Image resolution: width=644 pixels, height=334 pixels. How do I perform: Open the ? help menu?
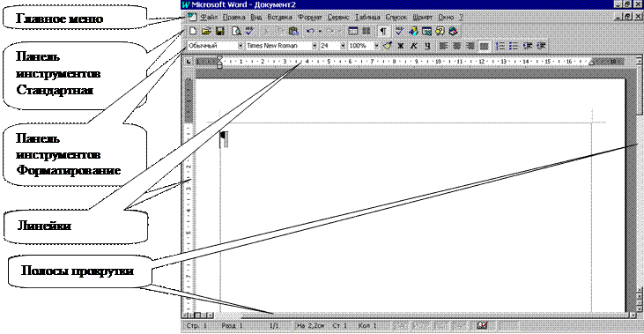click(x=461, y=18)
